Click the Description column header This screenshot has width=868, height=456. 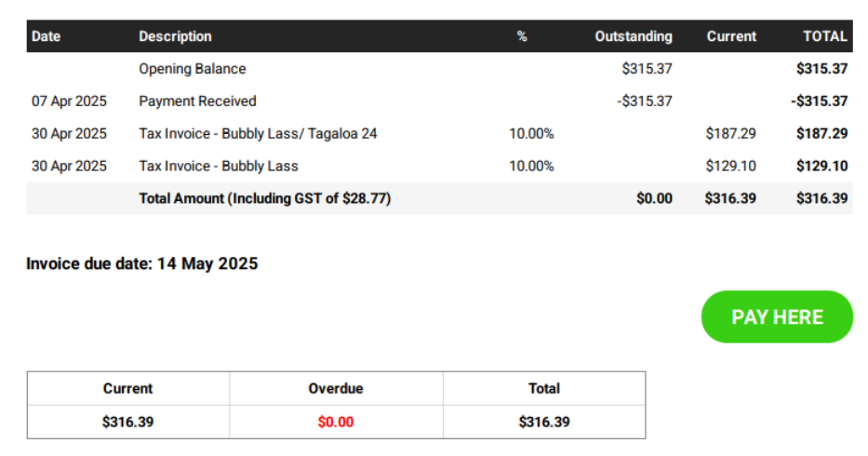coord(175,36)
